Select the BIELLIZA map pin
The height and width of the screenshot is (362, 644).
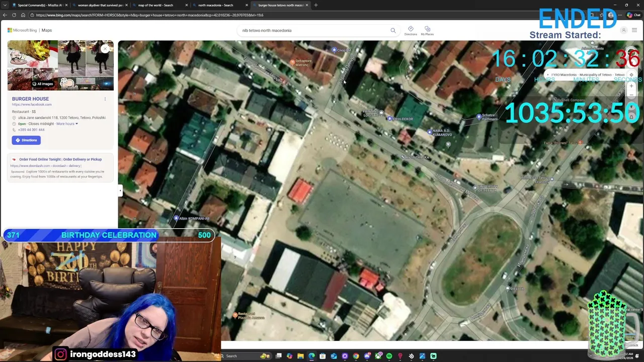[x=508, y=288]
